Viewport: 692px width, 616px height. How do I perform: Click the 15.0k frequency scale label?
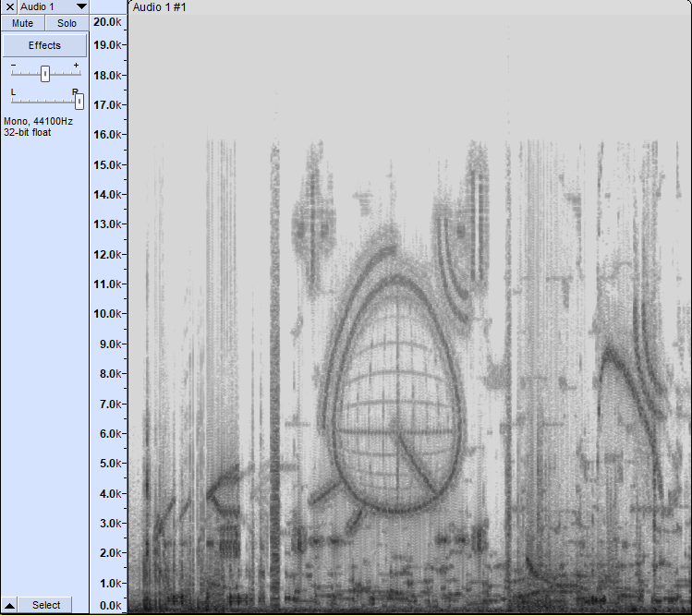coord(107,165)
